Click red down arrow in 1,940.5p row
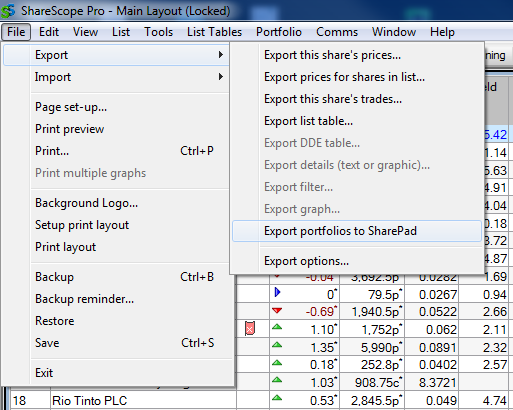Viewport: 513px width, 410px height. [x=277, y=311]
